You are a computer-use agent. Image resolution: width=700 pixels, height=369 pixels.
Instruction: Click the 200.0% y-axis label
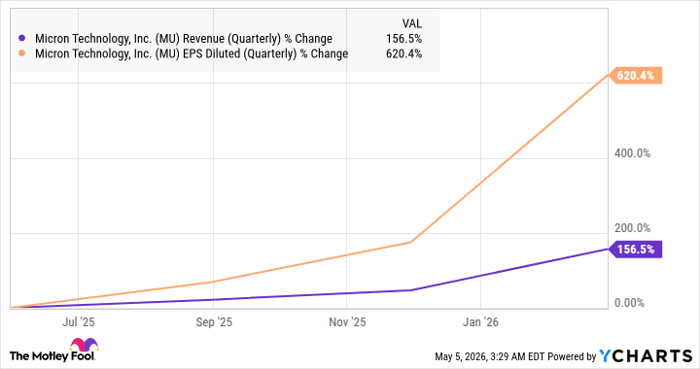tap(632, 228)
